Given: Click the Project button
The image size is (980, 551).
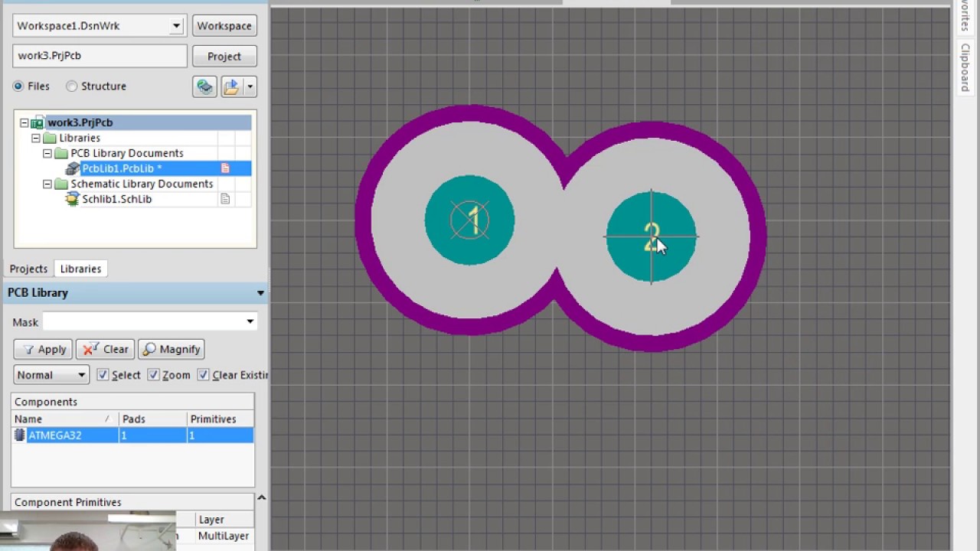Looking at the screenshot, I should 224,57.
